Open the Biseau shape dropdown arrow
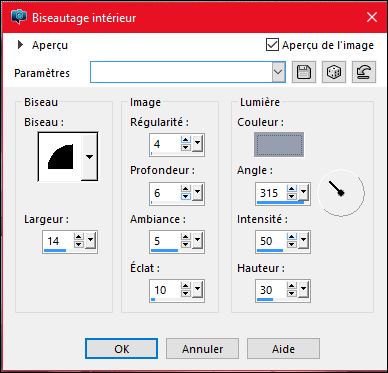 tap(89, 157)
